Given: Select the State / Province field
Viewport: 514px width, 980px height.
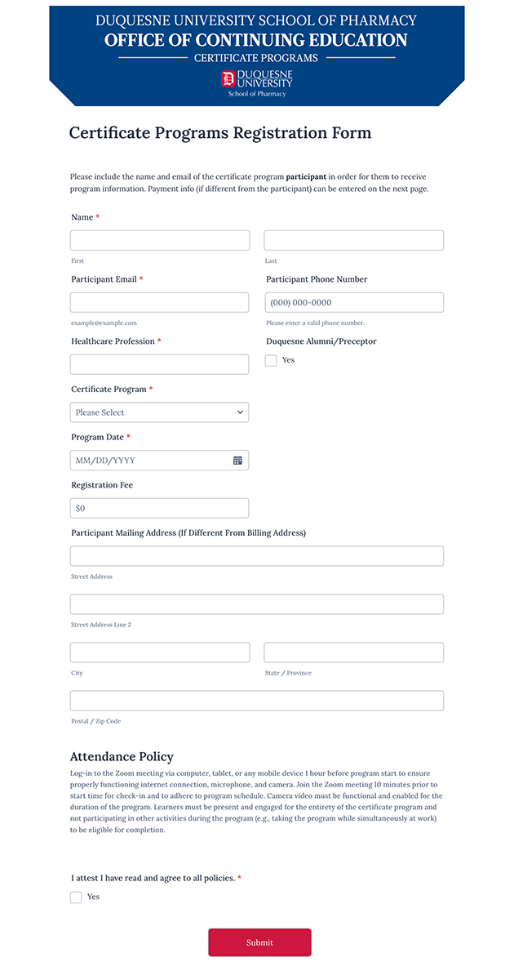Looking at the screenshot, I should 353,653.
